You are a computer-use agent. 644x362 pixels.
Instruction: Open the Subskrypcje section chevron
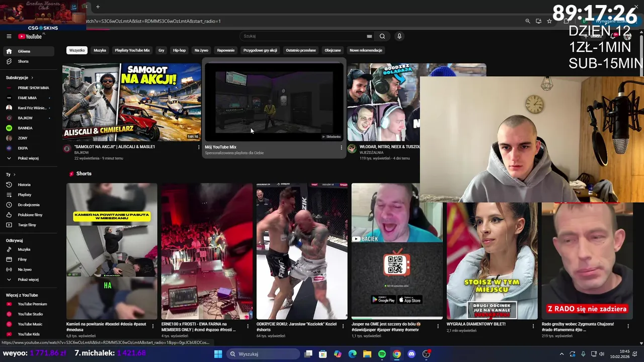32,78
